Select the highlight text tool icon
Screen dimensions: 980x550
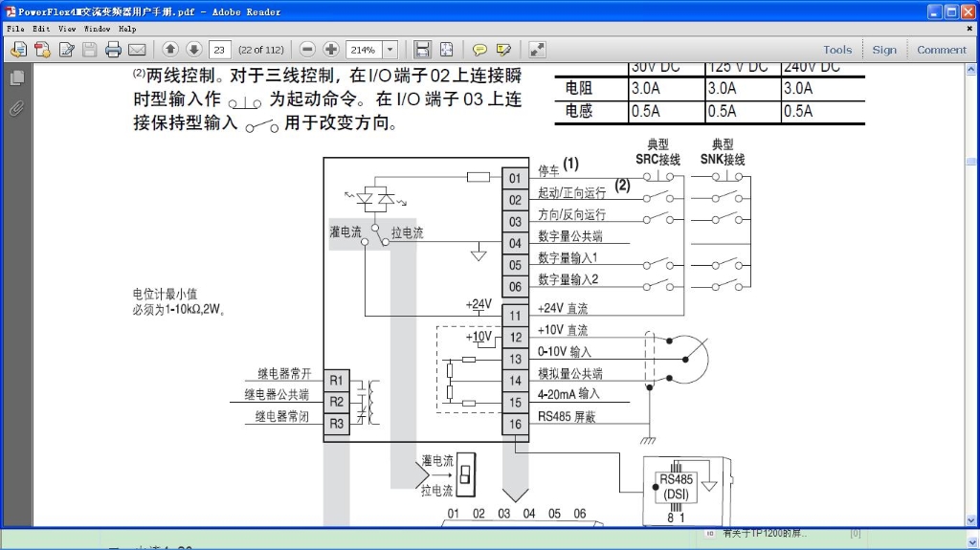[503, 50]
